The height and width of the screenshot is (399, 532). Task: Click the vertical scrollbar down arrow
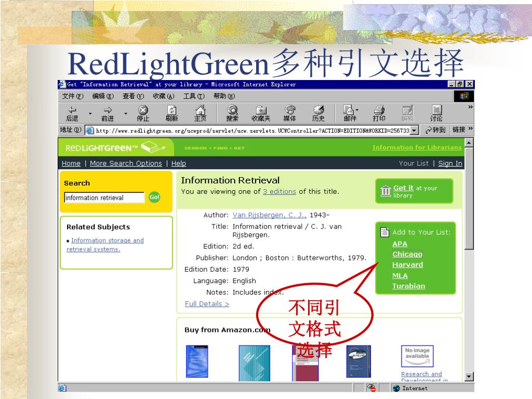(x=469, y=376)
